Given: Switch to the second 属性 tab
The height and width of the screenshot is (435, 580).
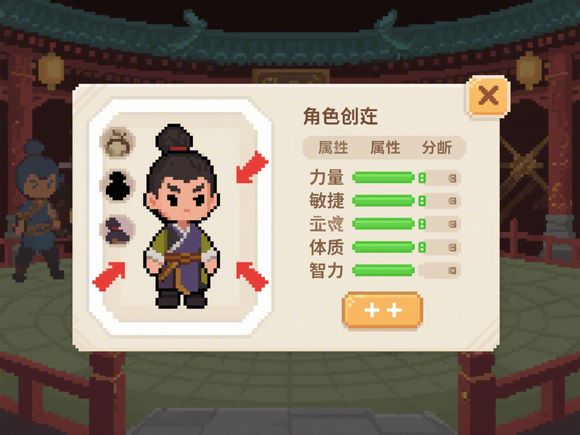Looking at the screenshot, I should click(385, 148).
